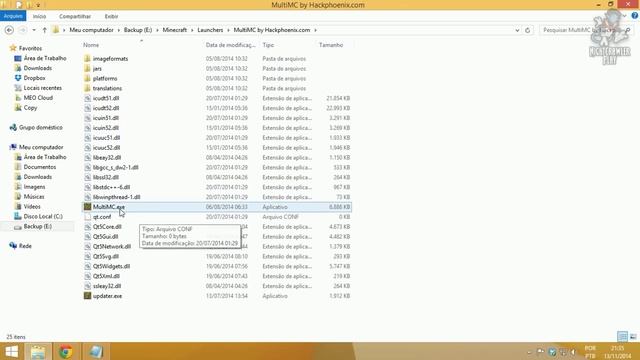This screenshot has height=360, width=640.
Task: Open Vídeos in sidebar
Action: [x=32, y=207]
